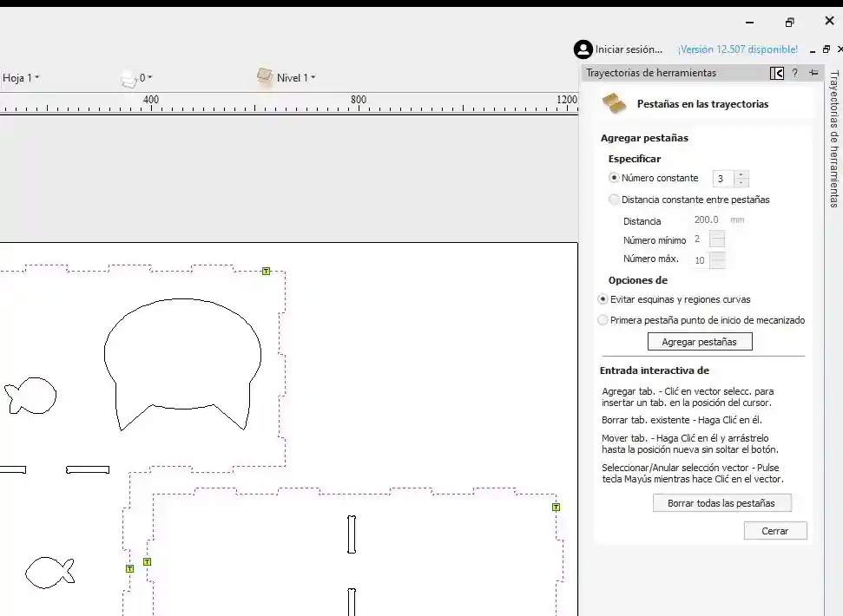Click the Trayectorias de herramientas panel title
The image size is (843, 616).
pos(651,73)
